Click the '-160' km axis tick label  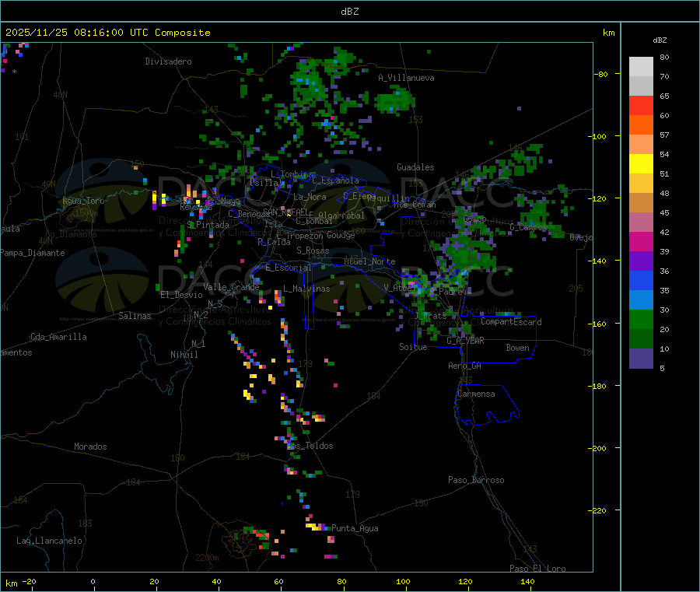point(599,324)
